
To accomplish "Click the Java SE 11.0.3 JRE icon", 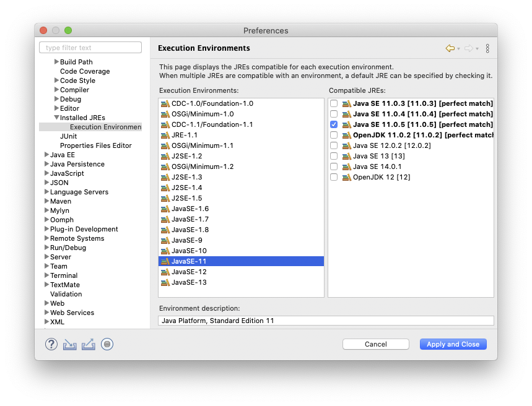I will tap(347, 104).
